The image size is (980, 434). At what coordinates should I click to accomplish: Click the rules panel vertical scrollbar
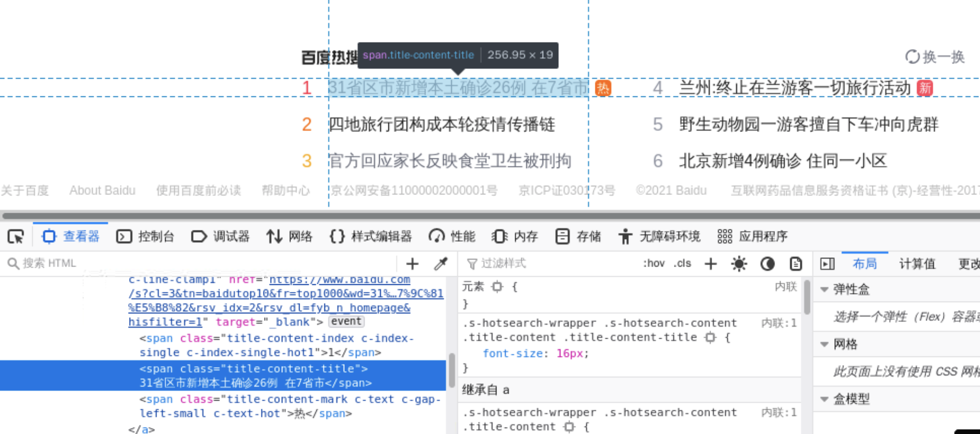(x=807, y=297)
